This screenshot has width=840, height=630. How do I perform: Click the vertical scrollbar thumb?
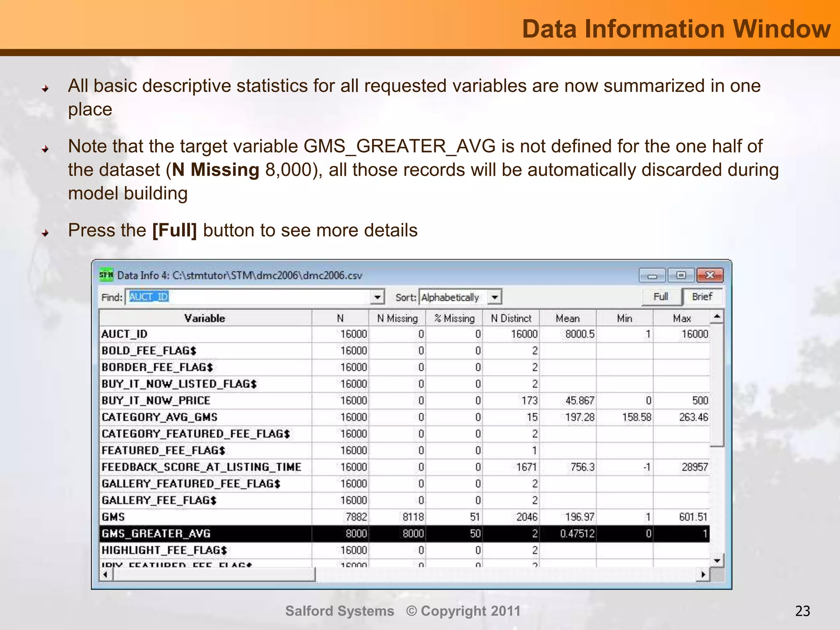[x=717, y=385]
